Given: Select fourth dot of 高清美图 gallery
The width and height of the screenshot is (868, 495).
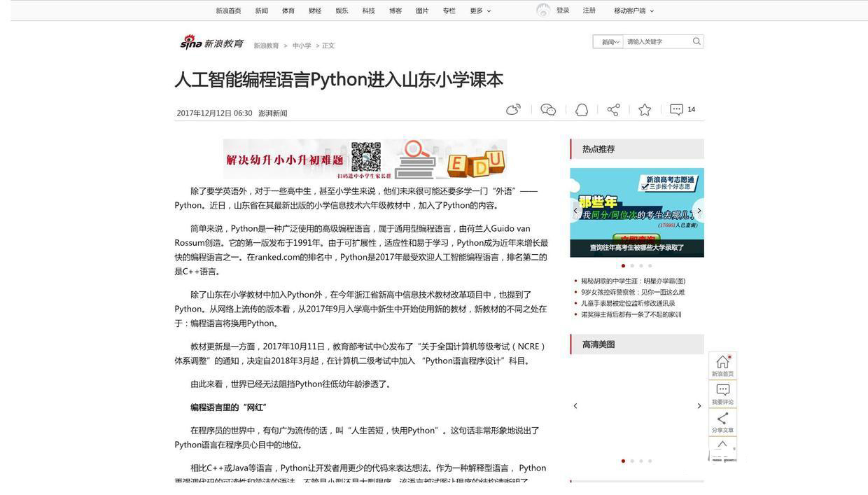Looking at the screenshot, I should point(650,461).
